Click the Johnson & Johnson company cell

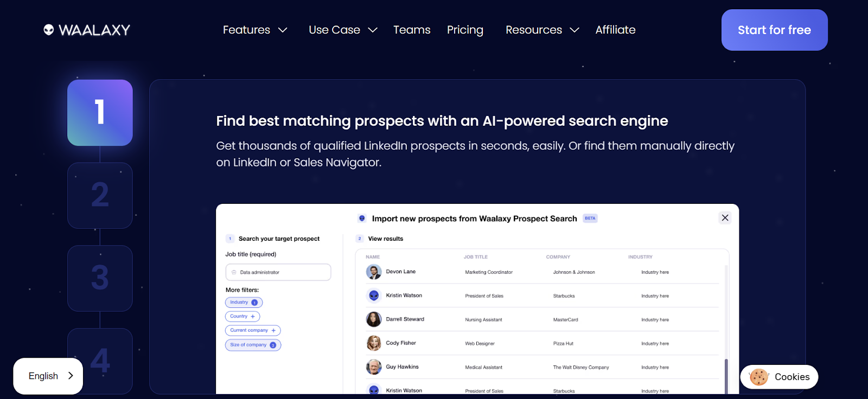[574, 272]
